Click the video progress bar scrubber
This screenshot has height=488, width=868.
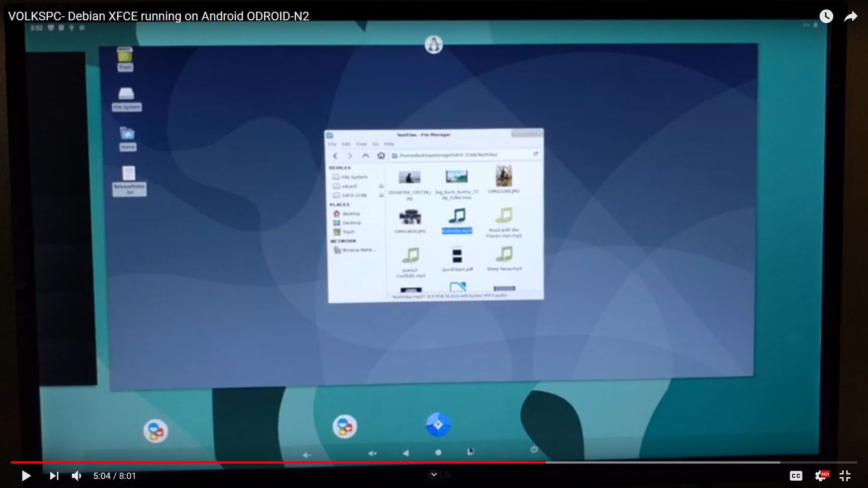545,462
